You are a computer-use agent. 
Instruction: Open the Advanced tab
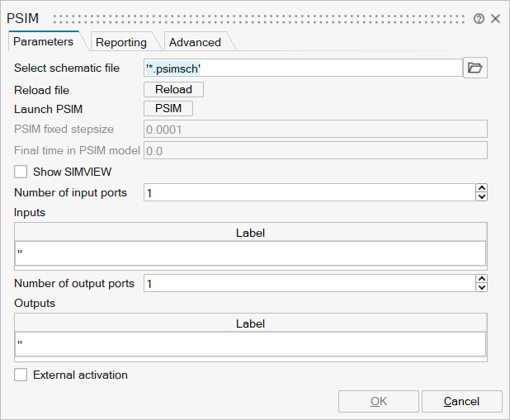(195, 42)
